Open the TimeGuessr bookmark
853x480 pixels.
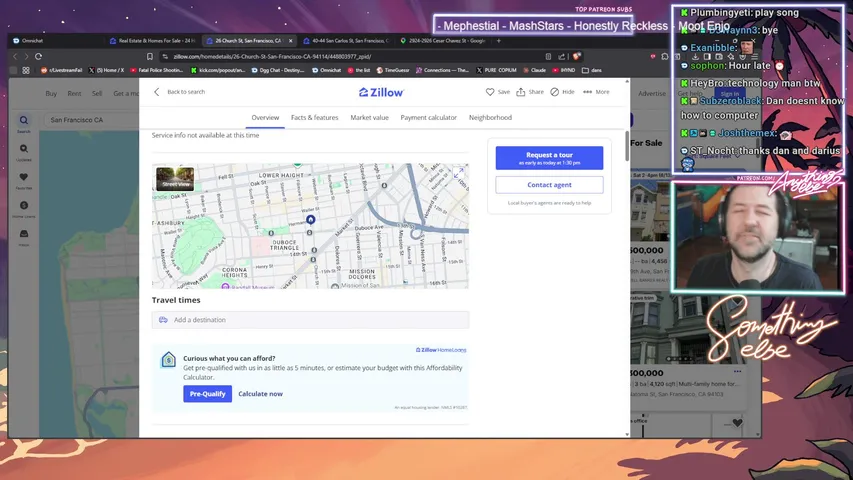(x=393, y=70)
